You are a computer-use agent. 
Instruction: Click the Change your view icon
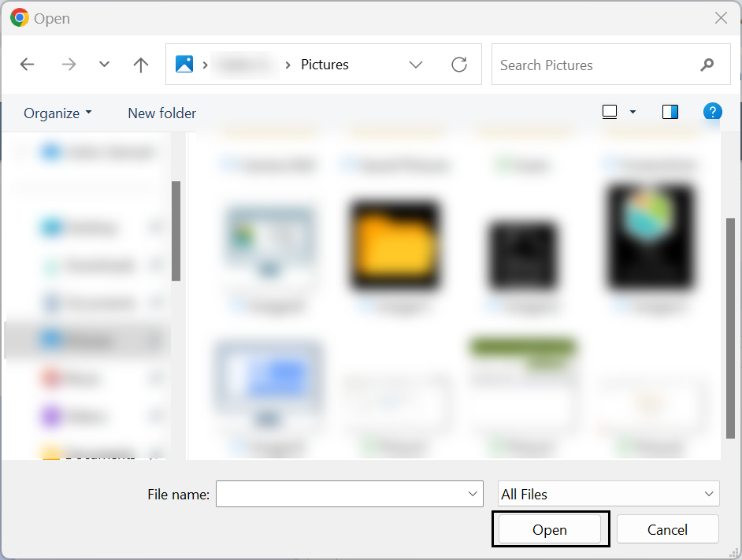coord(609,112)
